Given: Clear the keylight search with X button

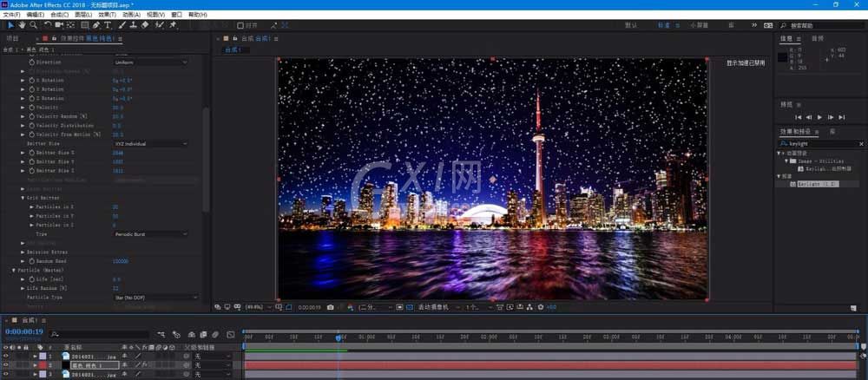Looking at the screenshot, I should click(861, 144).
